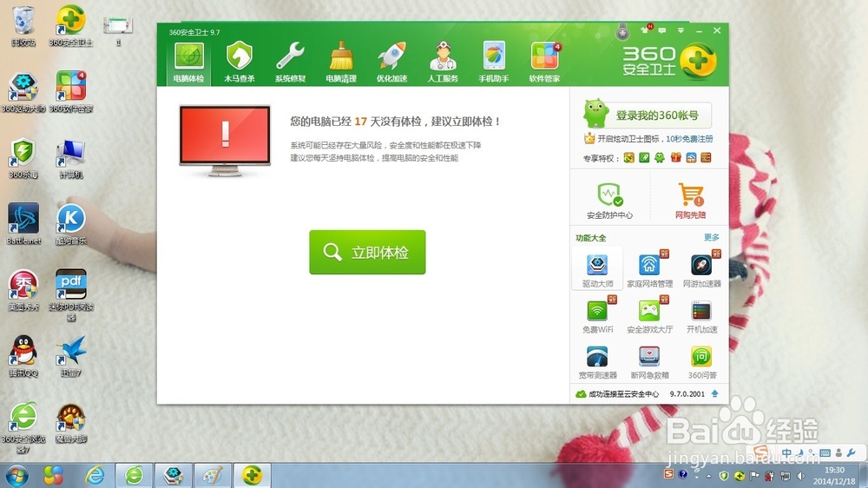Open the 人工服务 tab
The height and width of the screenshot is (488, 868).
(443, 63)
